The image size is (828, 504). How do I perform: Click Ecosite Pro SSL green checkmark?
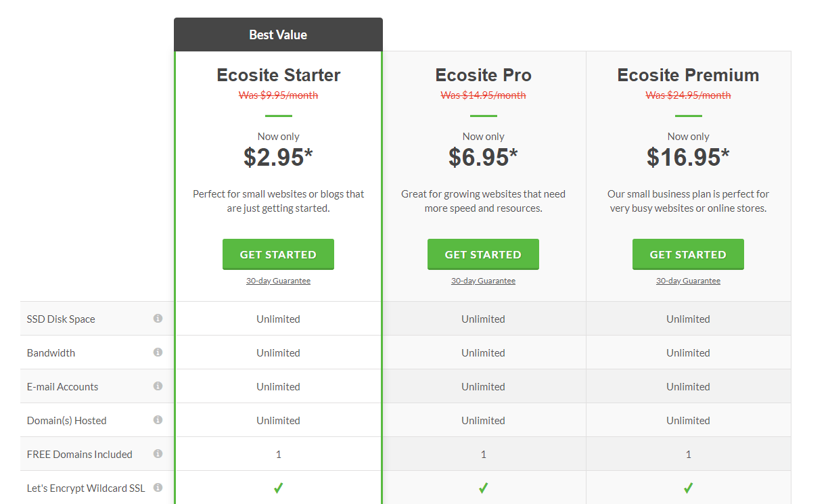pos(483,488)
